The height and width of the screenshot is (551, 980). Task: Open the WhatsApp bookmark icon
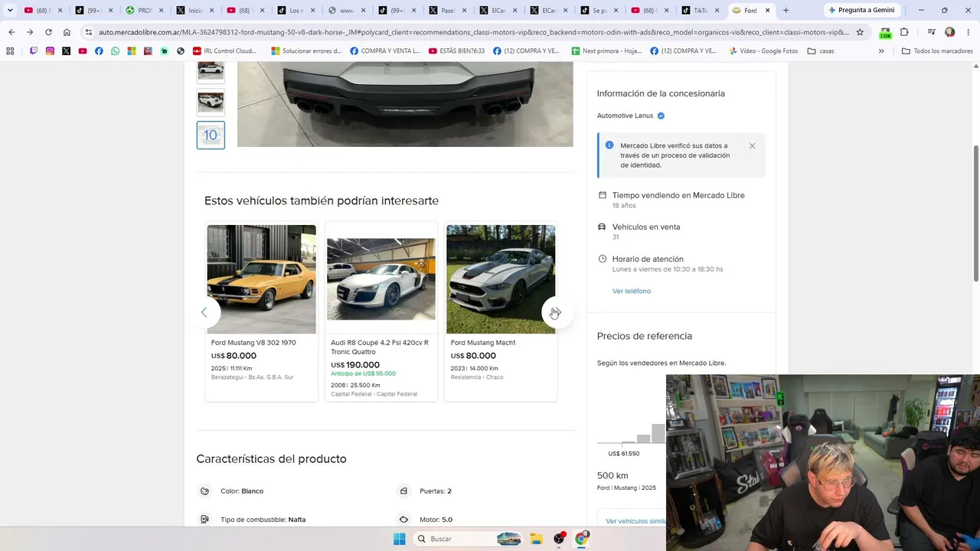[x=115, y=51]
